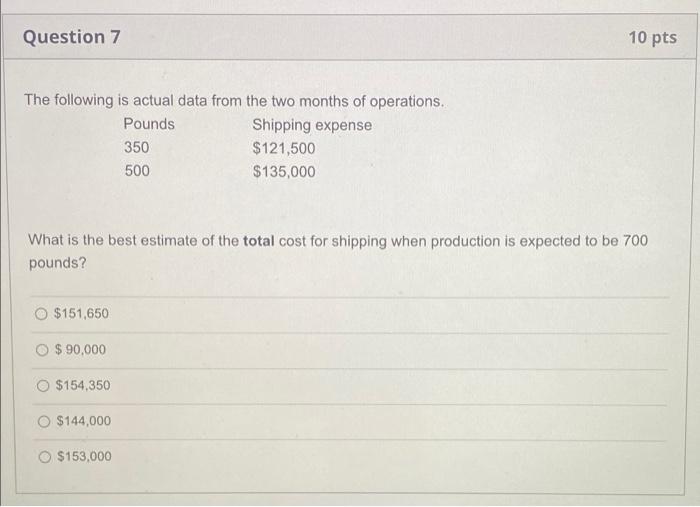Mark the $154,350 radio button
Viewport: 700px width, 507px height.
click(x=41, y=386)
